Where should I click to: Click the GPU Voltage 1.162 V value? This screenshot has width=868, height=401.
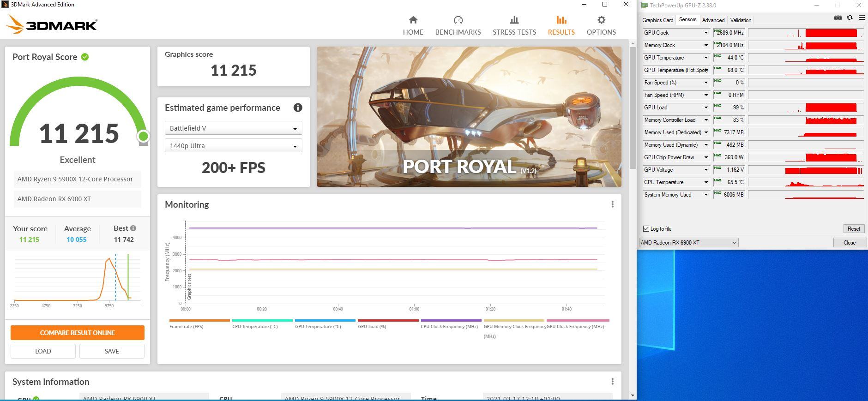click(x=729, y=170)
